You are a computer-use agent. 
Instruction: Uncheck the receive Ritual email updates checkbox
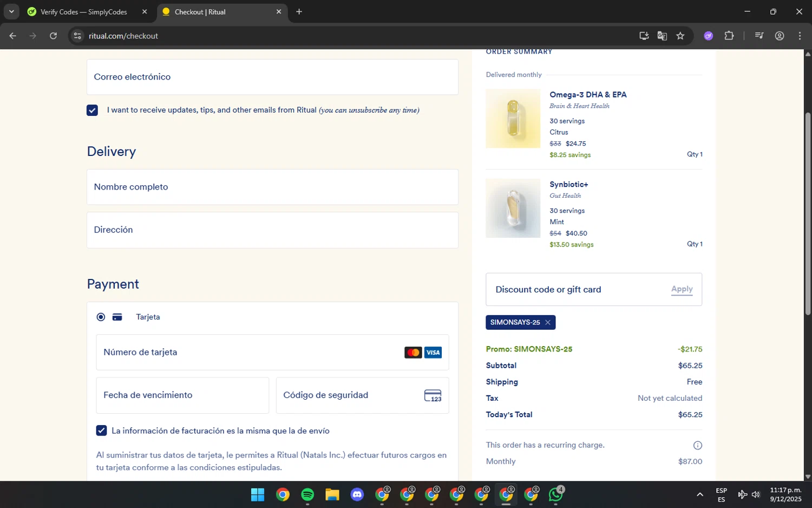click(92, 110)
